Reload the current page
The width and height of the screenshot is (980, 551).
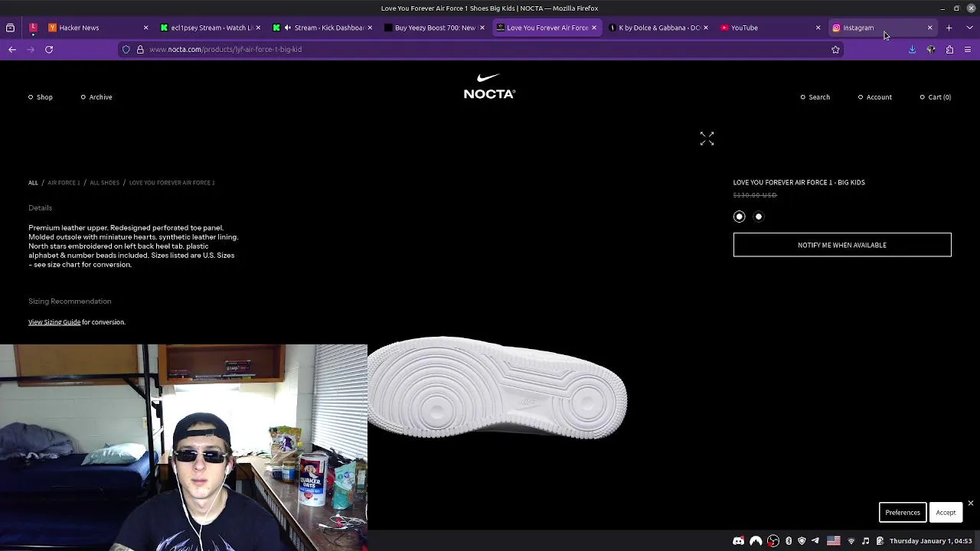coord(49,49)
